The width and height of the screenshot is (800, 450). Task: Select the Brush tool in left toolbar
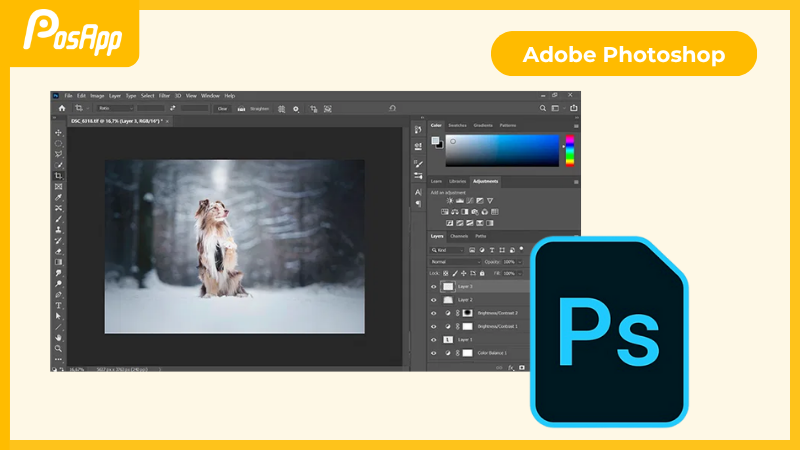(58, 219)
